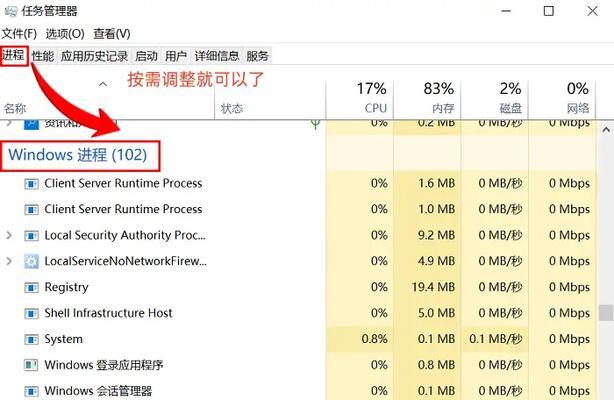The height and width of the screenshot is (400, 614).
Task: Click the 4.9 MB memory value
Action: click(x=436, y=261)
